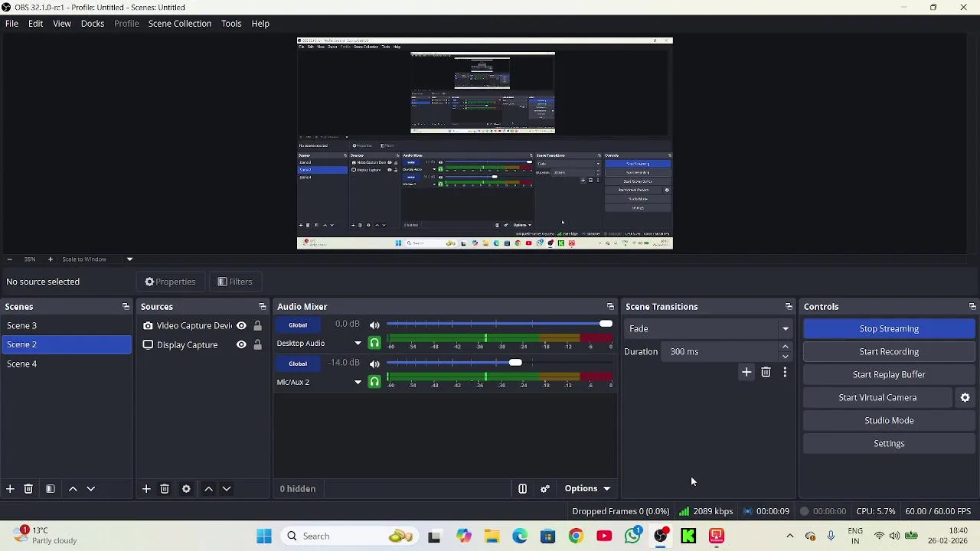
Task: Open Google Chrome from taskbar
Action: point(576,536)
